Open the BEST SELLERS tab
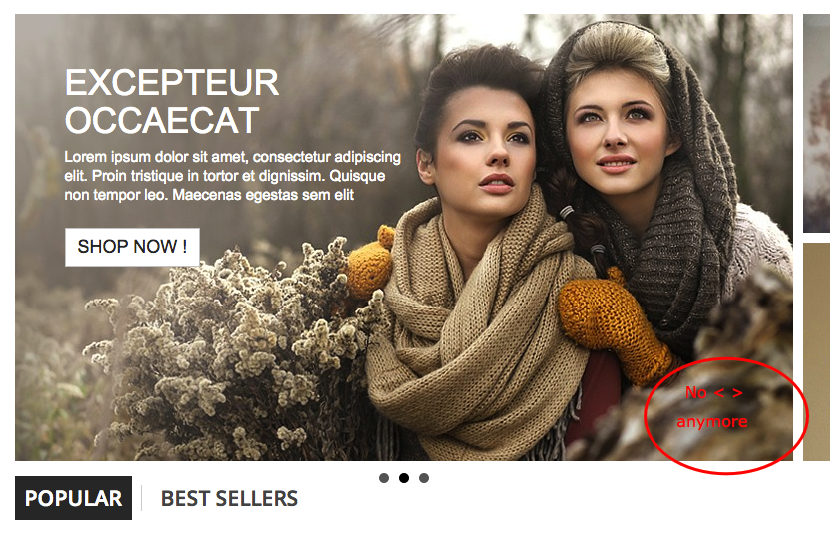 pyautogui.click(x=229, y=499)
